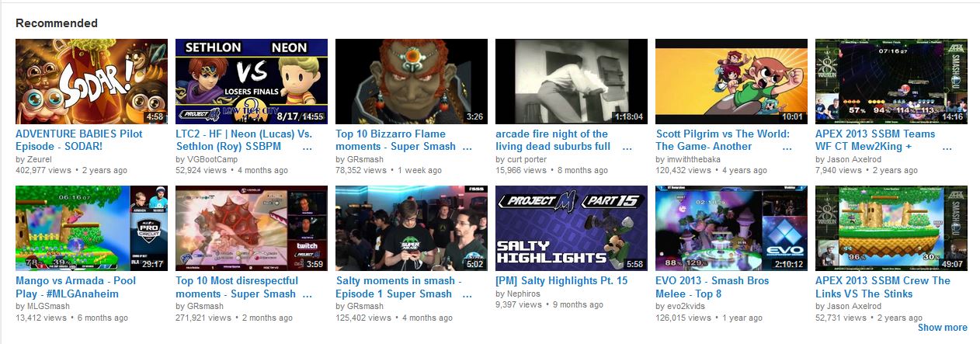Viewport: 980px width, 344px height.
Task: Visit the VGBootCamp channel link
Action: pyautogui.click(x=207, y=159)
